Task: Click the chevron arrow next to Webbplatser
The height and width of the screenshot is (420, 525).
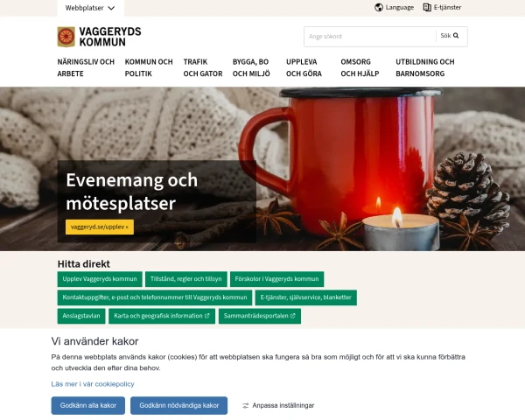Action: point(111,8)
